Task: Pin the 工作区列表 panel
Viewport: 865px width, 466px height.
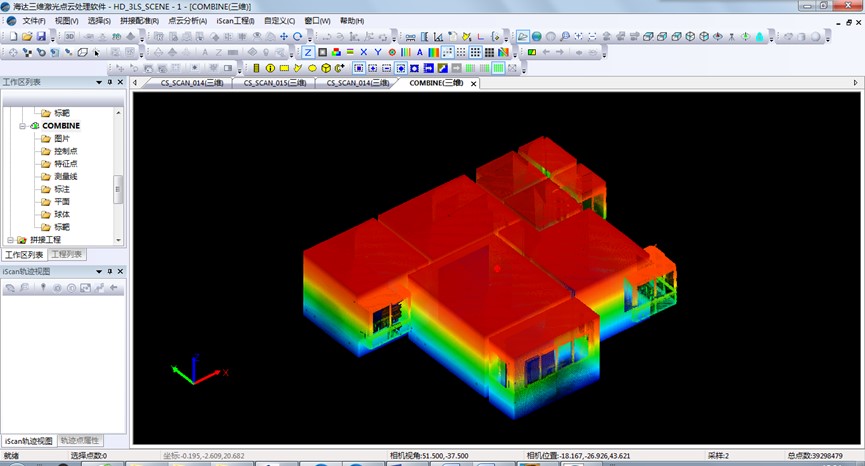Action: point(110,83)
